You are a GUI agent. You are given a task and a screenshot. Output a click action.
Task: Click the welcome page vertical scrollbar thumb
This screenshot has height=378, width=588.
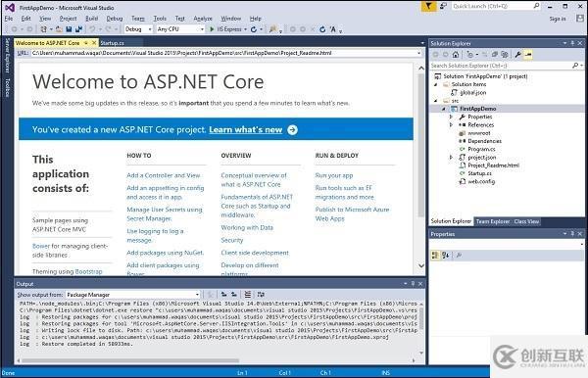point(421,145)
